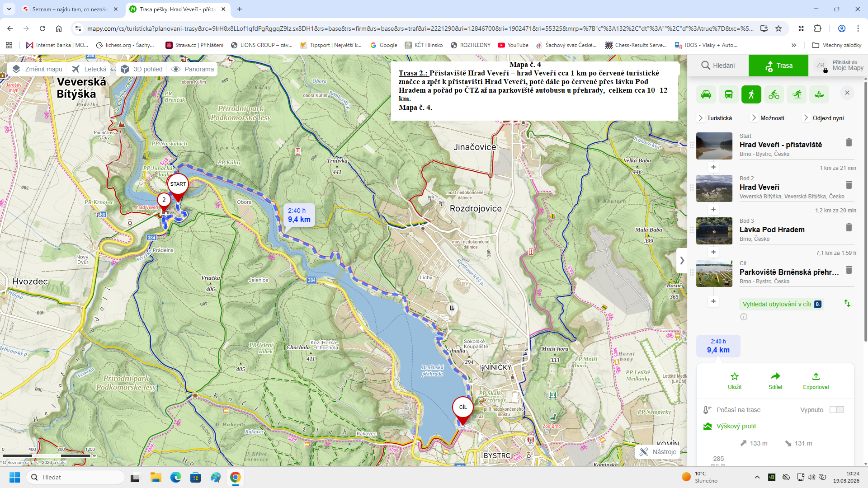Toggle Počasí na trase switch
The width and height of the screenshot is (868, 488).
[836, 409]
